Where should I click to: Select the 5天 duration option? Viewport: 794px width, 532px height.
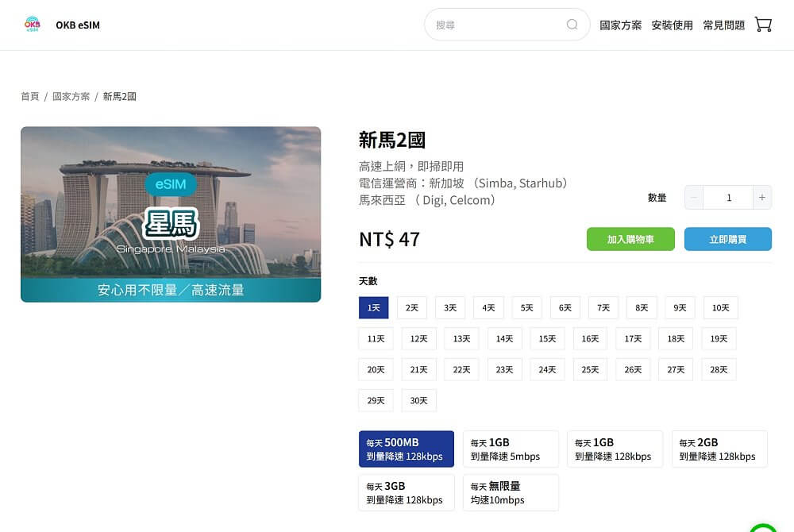click(526, 308)
